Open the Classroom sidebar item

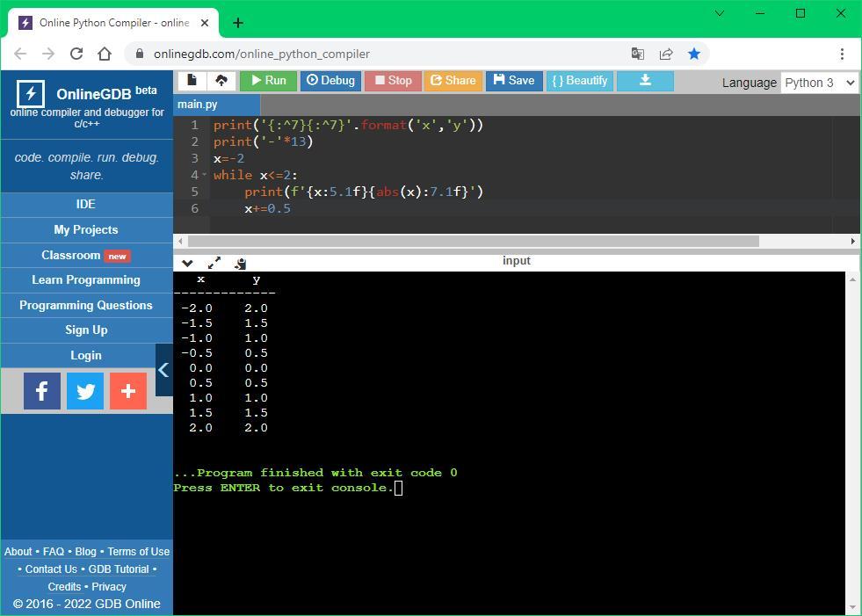(86, 255)
